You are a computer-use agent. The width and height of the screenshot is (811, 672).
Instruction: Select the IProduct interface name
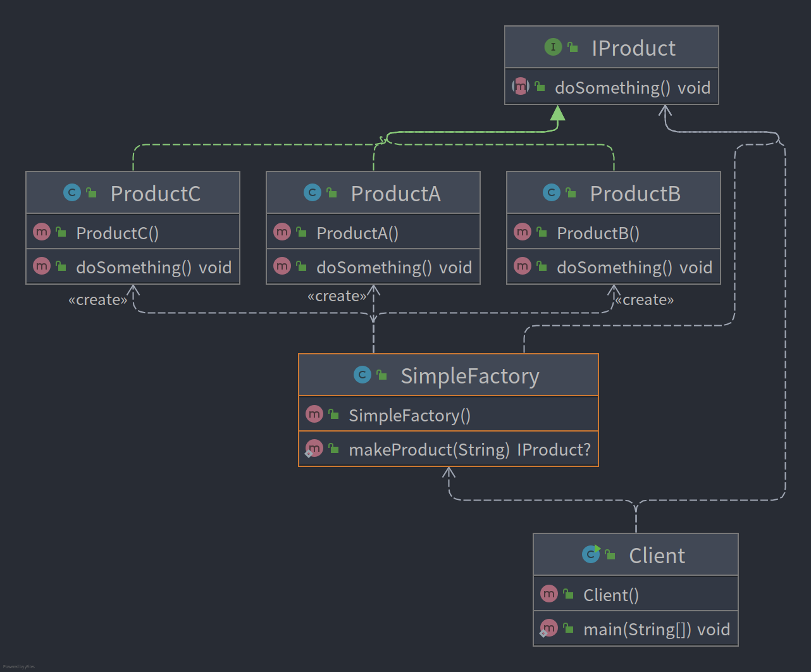(x=633, y=48)
